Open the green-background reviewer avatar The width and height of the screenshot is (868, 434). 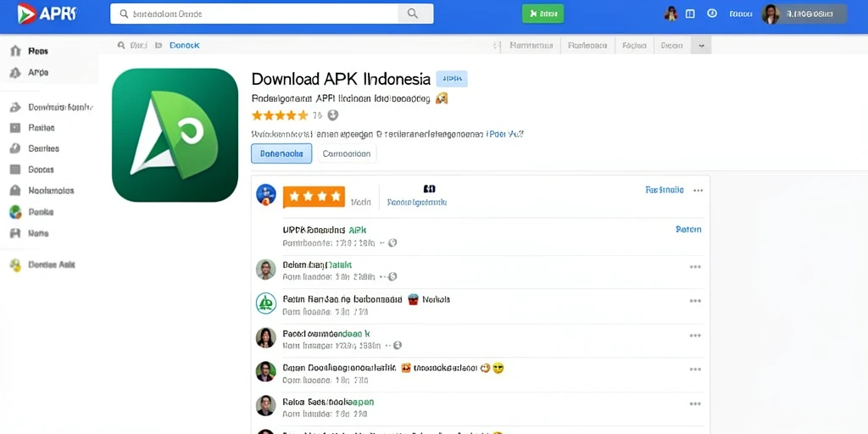point(265,371)
